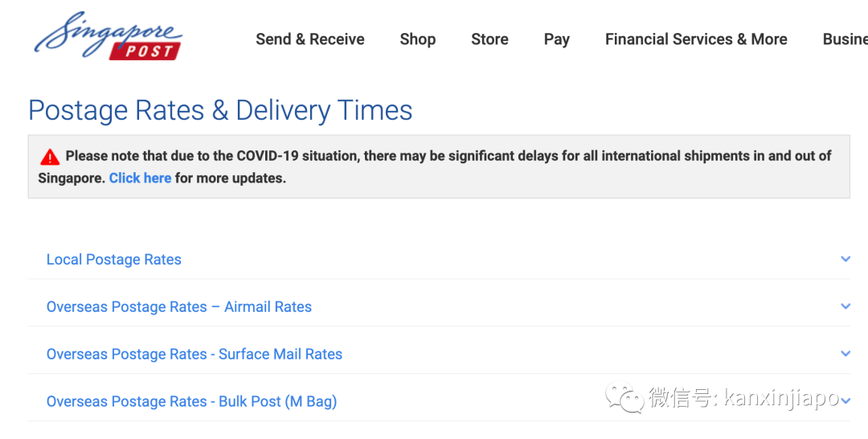Click the COVID-19 notice banner text

(448, 156)
